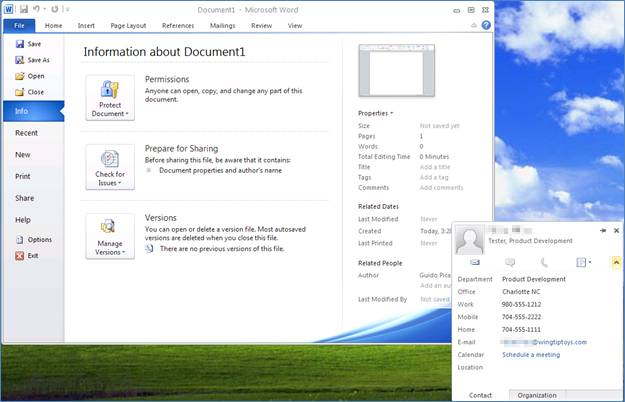This screenshot has width=625, height=402.
Task: Open the contact card options menu icon
Action: (x=584, y=262)
